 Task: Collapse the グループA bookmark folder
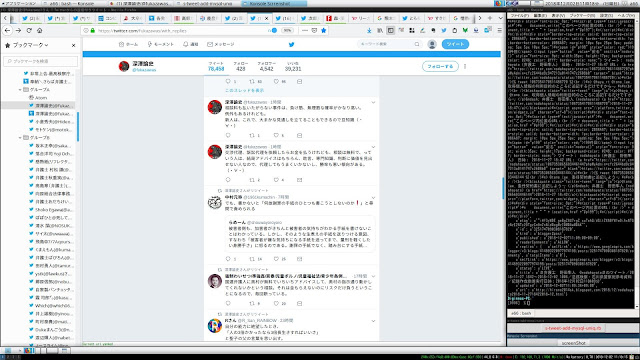[20, 90]
